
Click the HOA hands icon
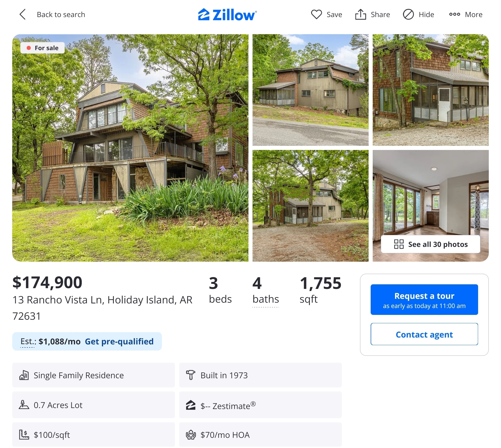tap(191, 435)
